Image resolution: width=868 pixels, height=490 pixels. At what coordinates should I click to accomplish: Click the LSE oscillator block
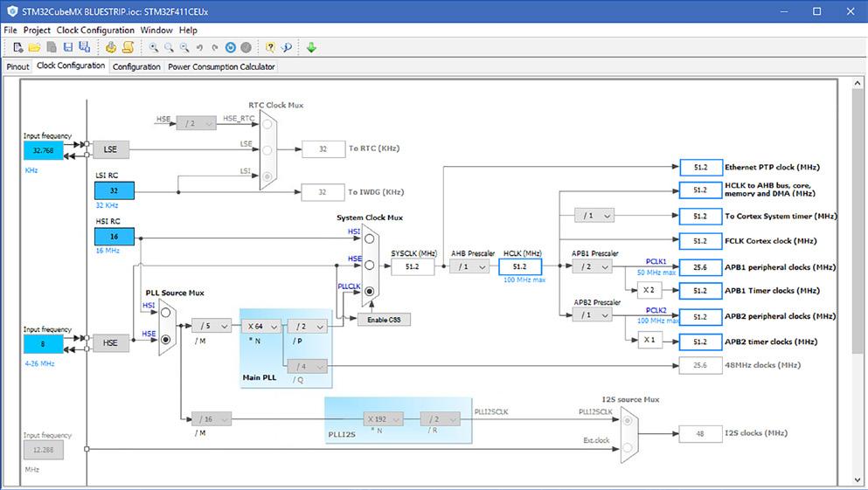(x=111, y=149)
